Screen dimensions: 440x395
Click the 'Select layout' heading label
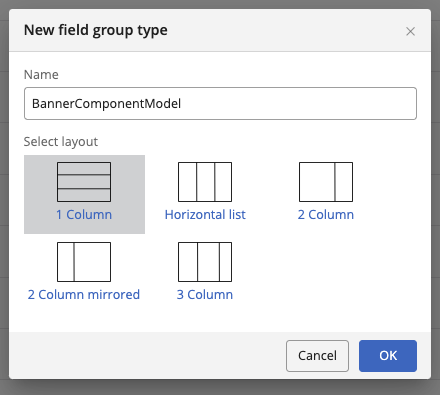click(x=61, y=142)
